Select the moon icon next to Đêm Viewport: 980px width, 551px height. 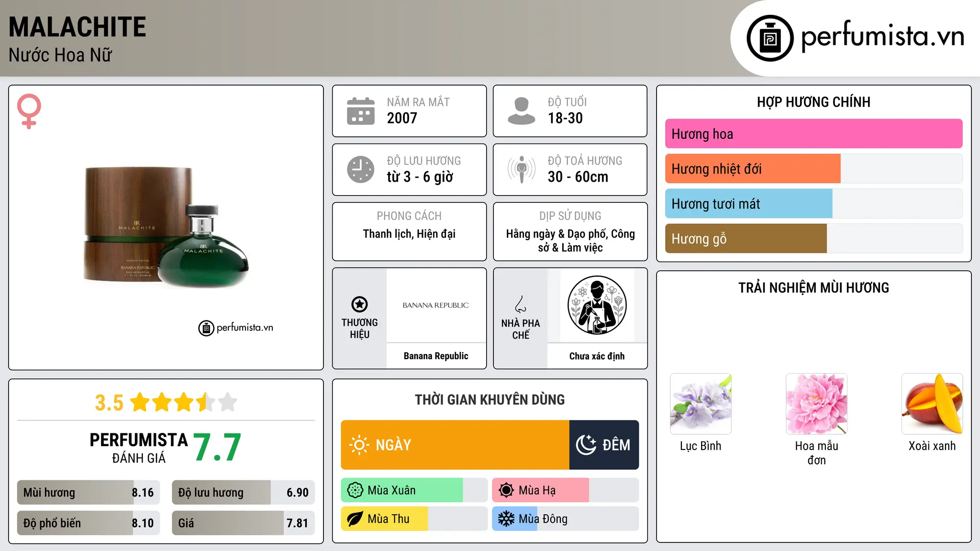tap(586, 445)
